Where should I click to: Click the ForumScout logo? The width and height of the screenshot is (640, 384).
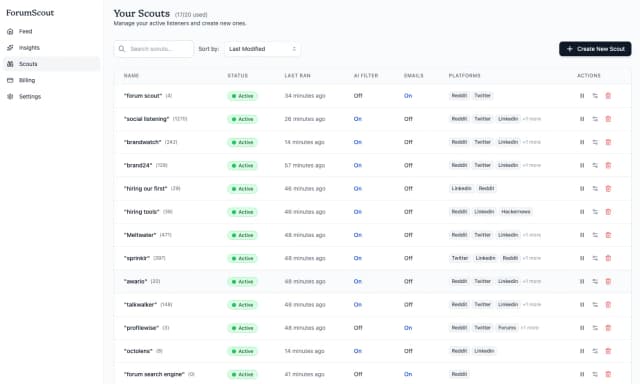pos(30,13)
